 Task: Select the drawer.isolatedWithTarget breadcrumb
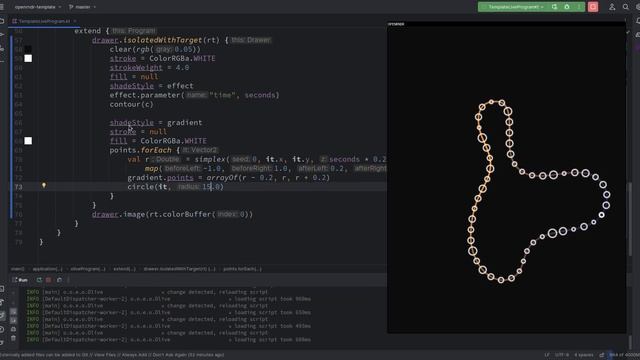(180, 269)
